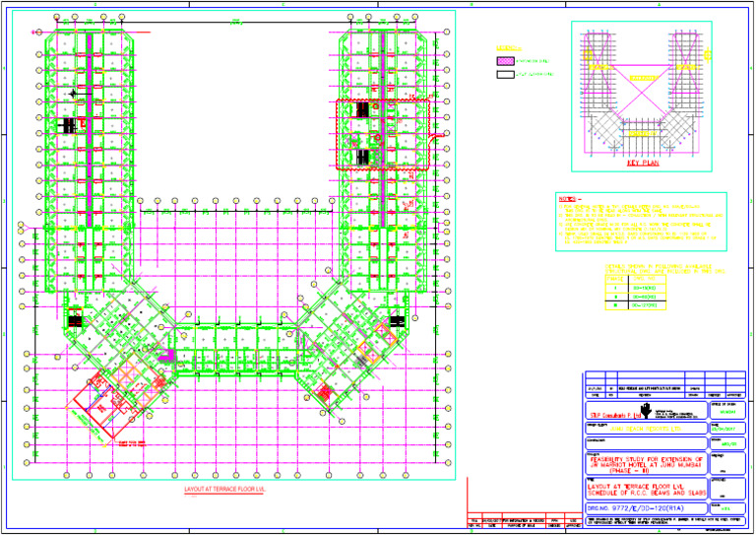Click the MUMBAI office of origin value
Screen dimensions: 756x535
coord(727,413)
